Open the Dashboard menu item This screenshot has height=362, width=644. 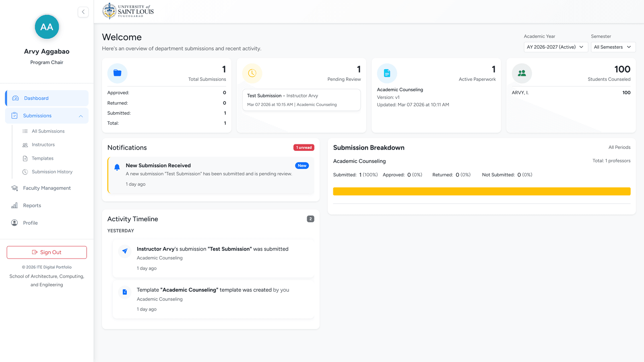[x=47, y=98]
